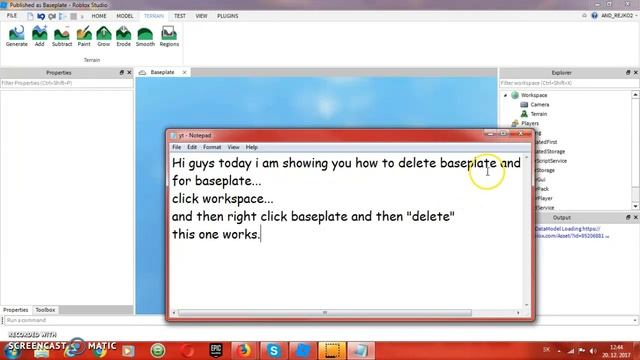Switch to the VIEW ribbon tab

tap(201, 16)
